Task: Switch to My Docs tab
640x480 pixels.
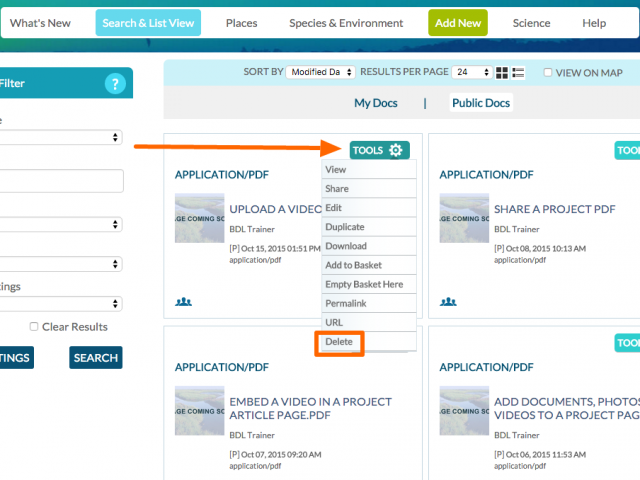Action: click(376, 103)
